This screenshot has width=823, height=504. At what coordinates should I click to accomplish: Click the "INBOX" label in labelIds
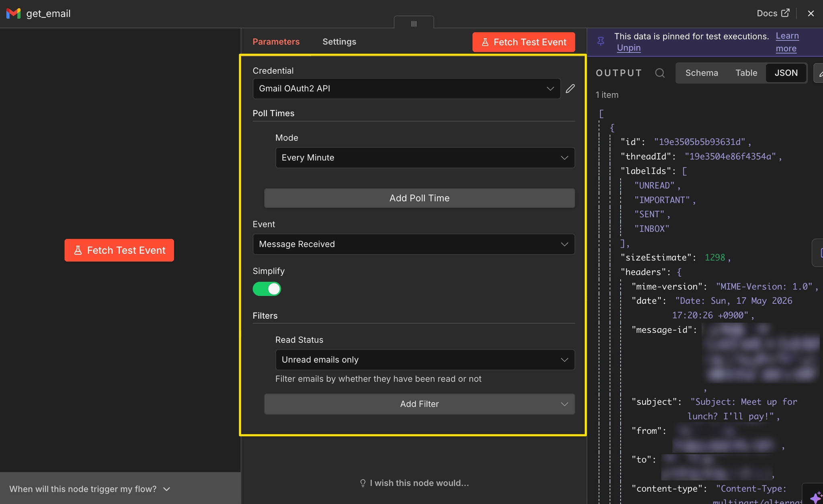pos(651,229)
